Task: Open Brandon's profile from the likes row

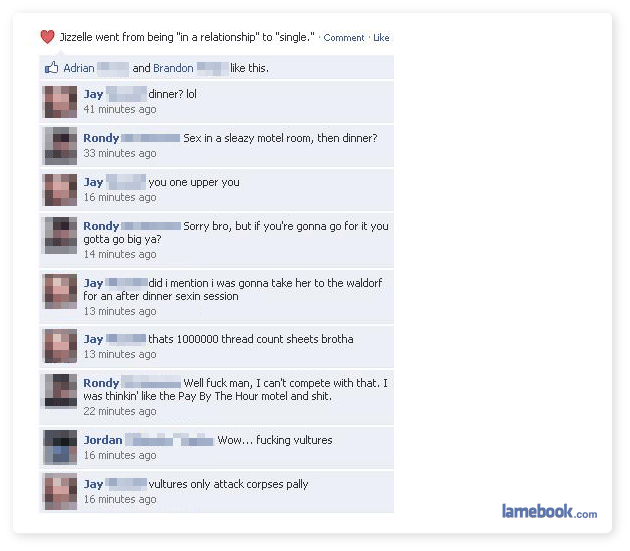Action: [x=173, y=68]
